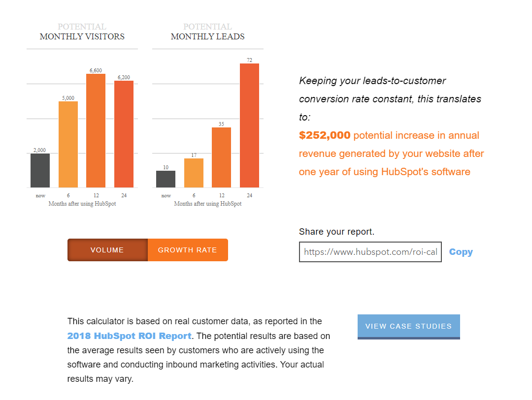532x400 pixels.
Task: Open the 2018 HubSpot ROI Report link
Action: click(x=129, y=336)
